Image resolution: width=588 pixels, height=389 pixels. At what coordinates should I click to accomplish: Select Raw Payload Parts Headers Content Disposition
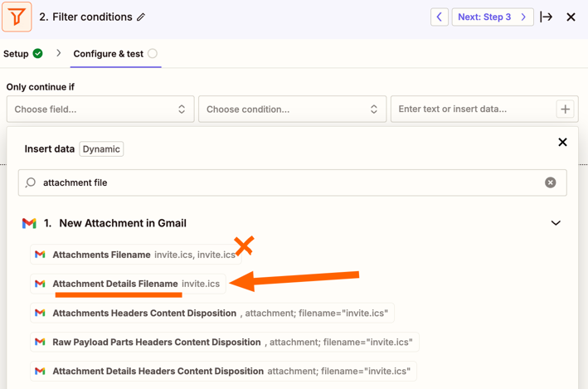225,342
